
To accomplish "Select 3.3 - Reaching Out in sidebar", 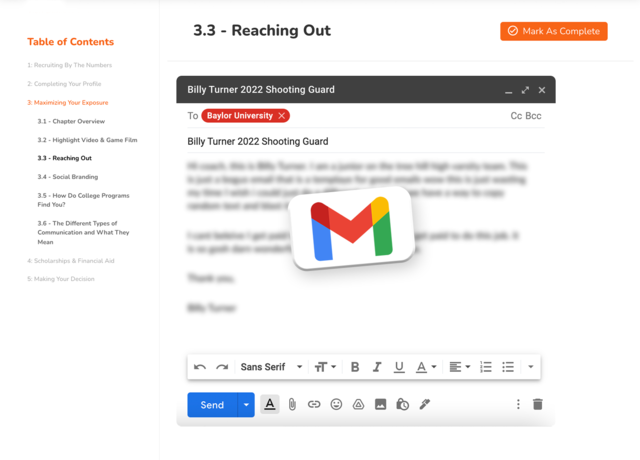I will 64,158.
